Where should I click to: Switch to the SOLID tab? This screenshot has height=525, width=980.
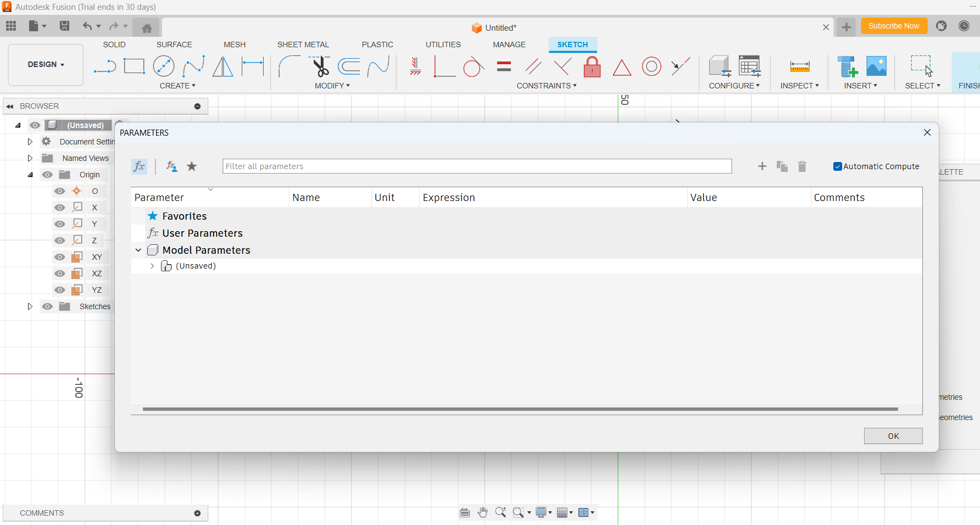[x=114, y=44]
